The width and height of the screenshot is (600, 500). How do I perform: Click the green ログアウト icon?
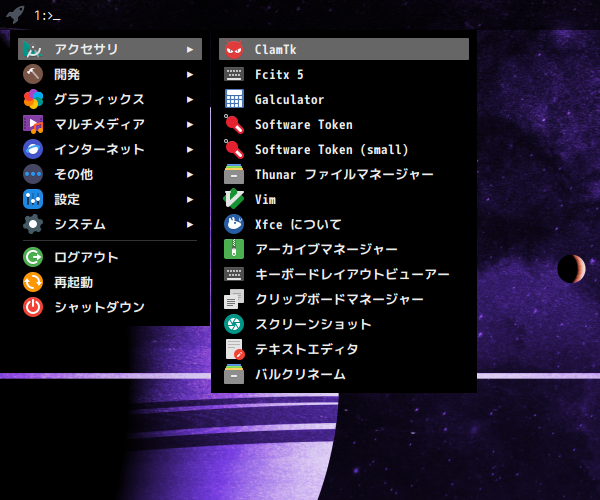point(33,257)
